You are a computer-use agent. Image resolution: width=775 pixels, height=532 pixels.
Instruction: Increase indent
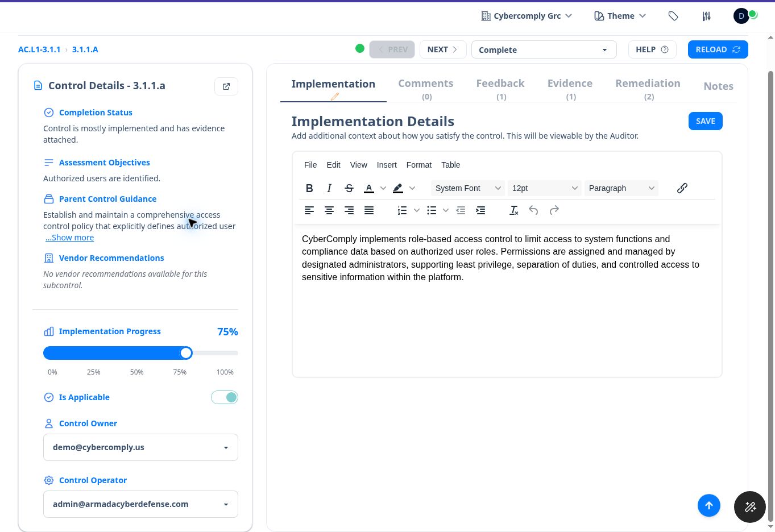[x=480, y=210]
